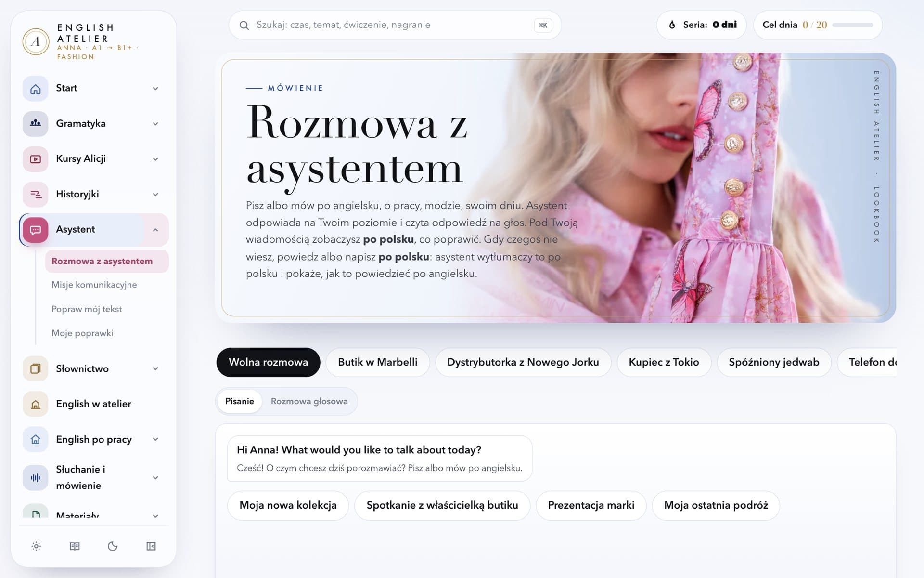Click the Słuchanie i mówienie waveform icon

36,478
